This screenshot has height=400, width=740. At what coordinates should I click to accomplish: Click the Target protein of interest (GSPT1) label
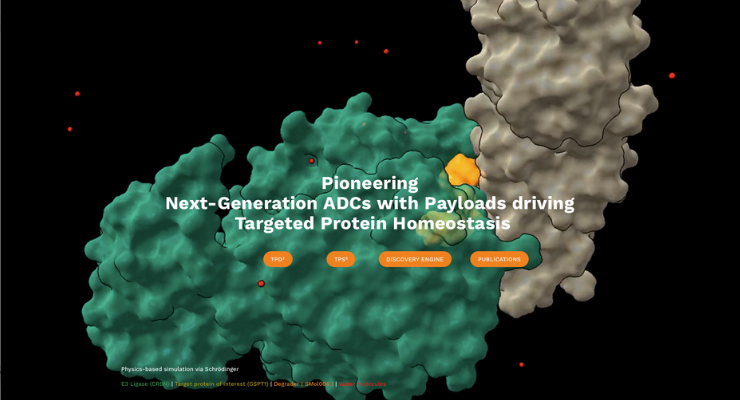point(221,384)
